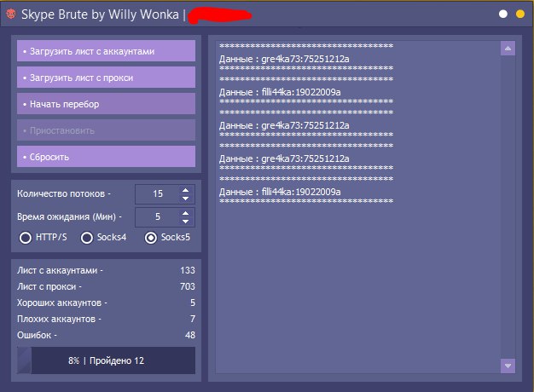Click the greyed-out Приостановить button
The width and height of the screenshot is (534, 392).
pyautogui.click(x=106, y=130)
